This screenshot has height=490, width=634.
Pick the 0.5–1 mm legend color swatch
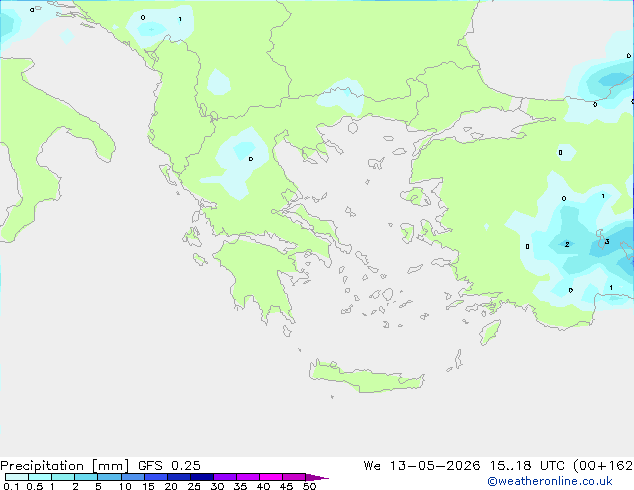[40, 477]
